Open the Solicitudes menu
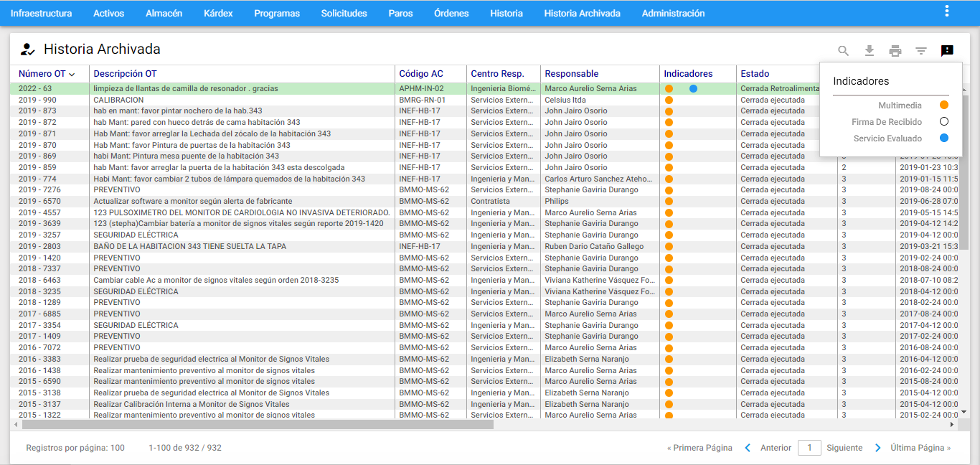 click(x=344, y=13)
